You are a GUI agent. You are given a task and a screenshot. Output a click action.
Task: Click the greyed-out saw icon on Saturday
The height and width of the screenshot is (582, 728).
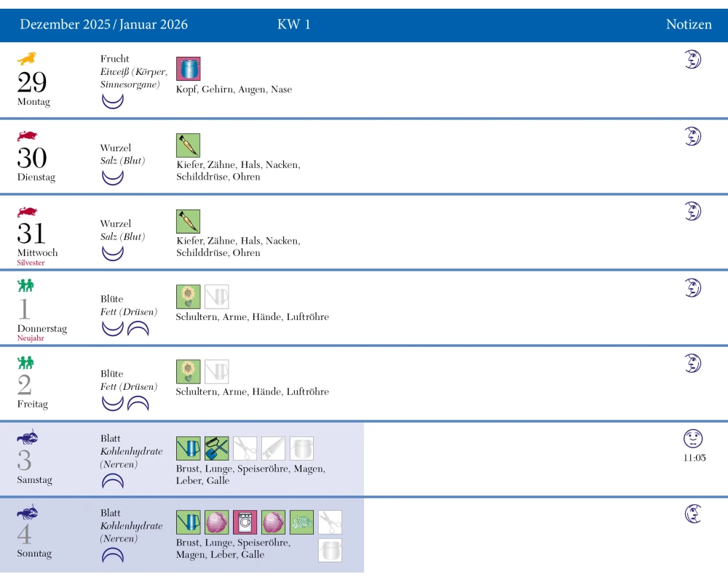pos(273,448)
